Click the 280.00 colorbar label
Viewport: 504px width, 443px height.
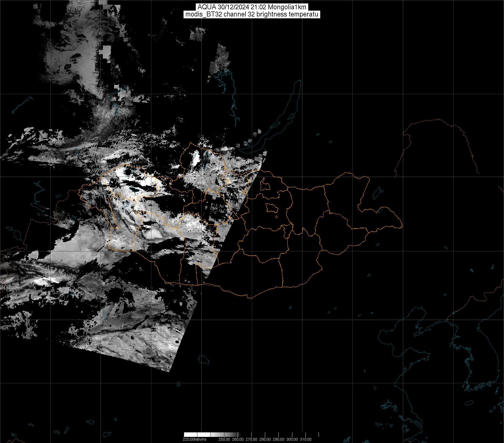point(265,439)
